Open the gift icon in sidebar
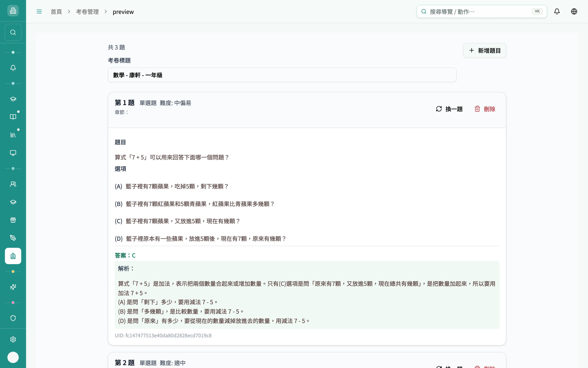 13,220
